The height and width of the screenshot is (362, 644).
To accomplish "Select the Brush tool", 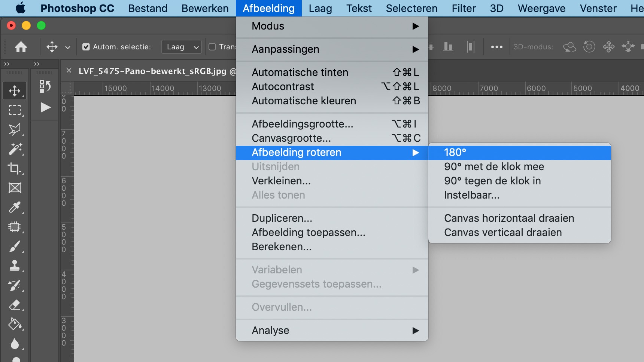I will tap(15, 246).
